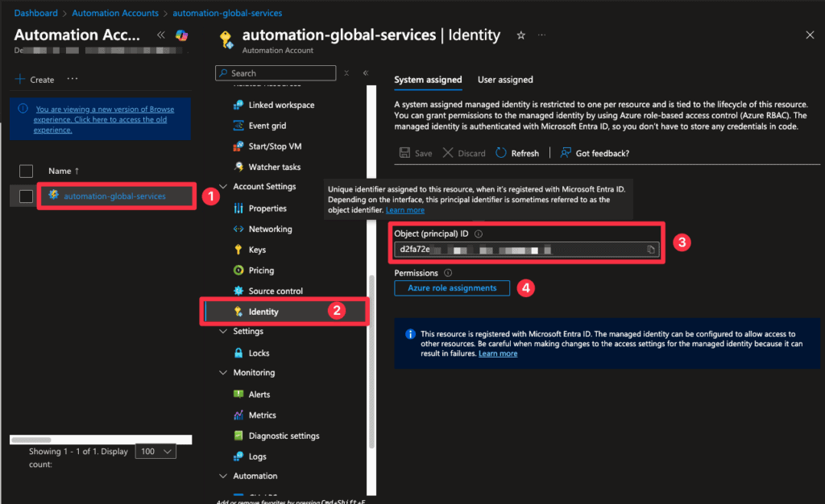
Task: Click Create in Automation Accounts pane
Action: click(35, 80)
